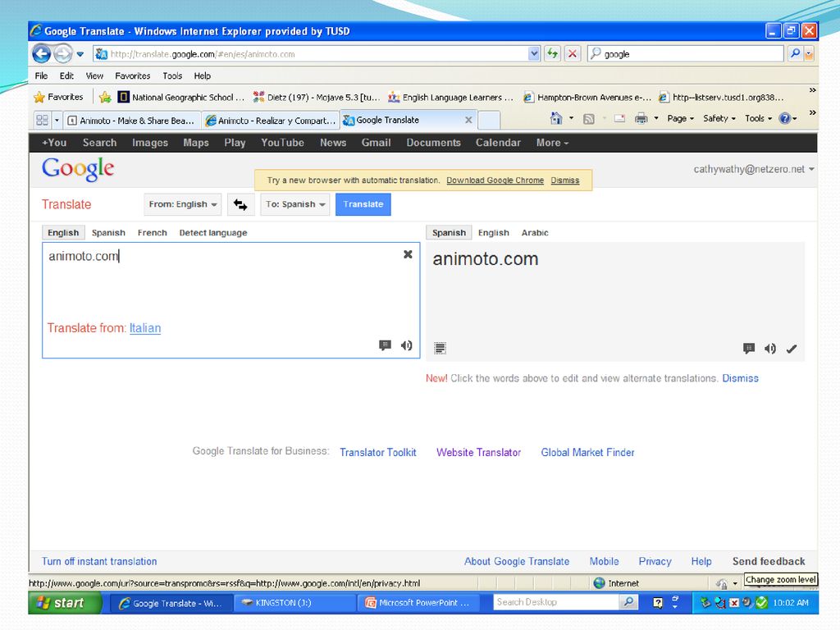Open the To: Spanish language dropdown
Screen dimensions: 840x630
tap(294, 204)
